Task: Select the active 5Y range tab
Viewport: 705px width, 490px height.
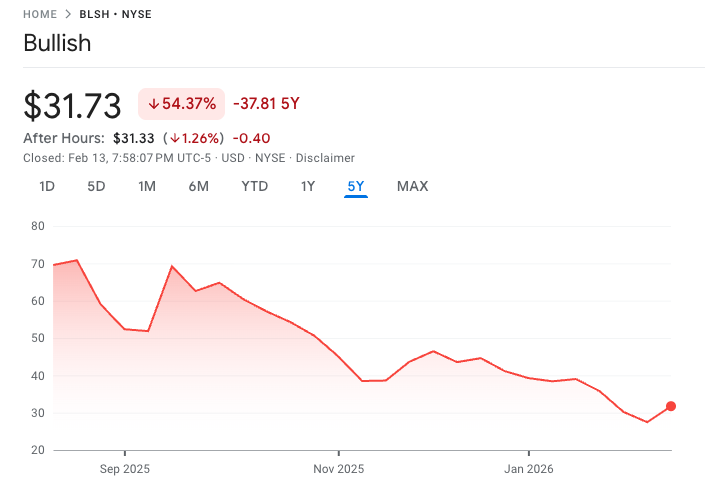Action: [356, 186]
